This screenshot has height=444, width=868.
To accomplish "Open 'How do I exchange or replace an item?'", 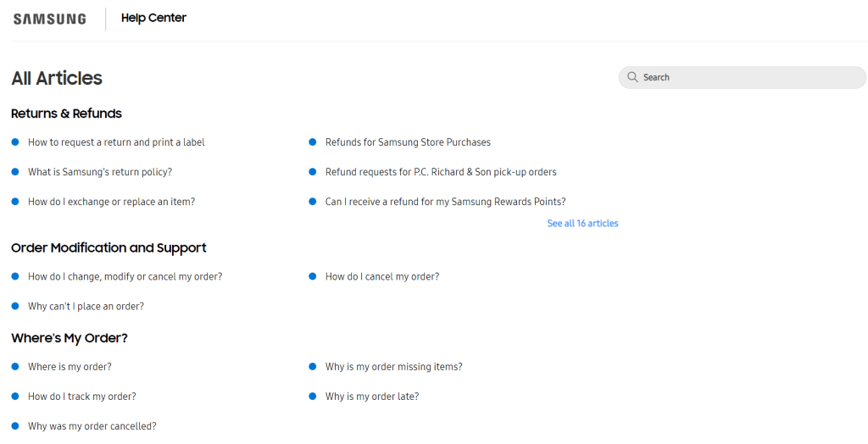I will [x=111, y=202].
